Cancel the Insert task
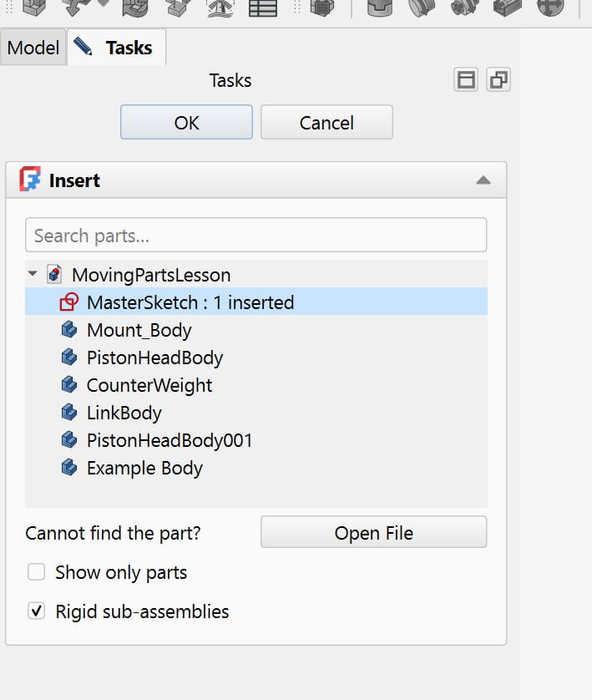 326,123
